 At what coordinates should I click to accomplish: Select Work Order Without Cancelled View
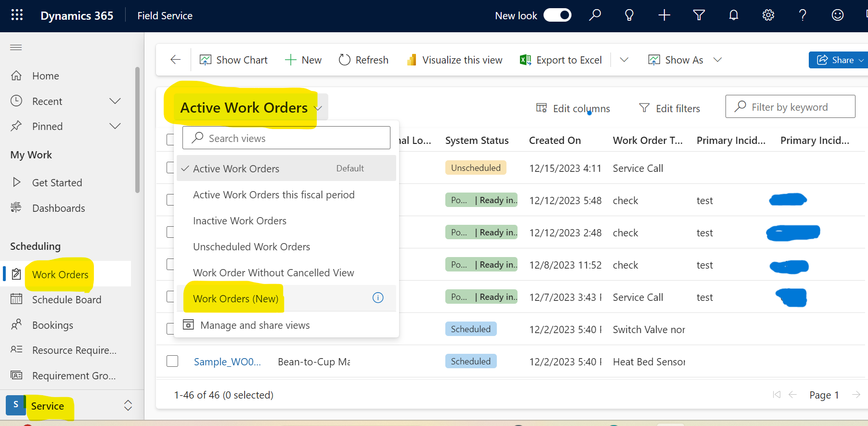[x=286, y=272]
